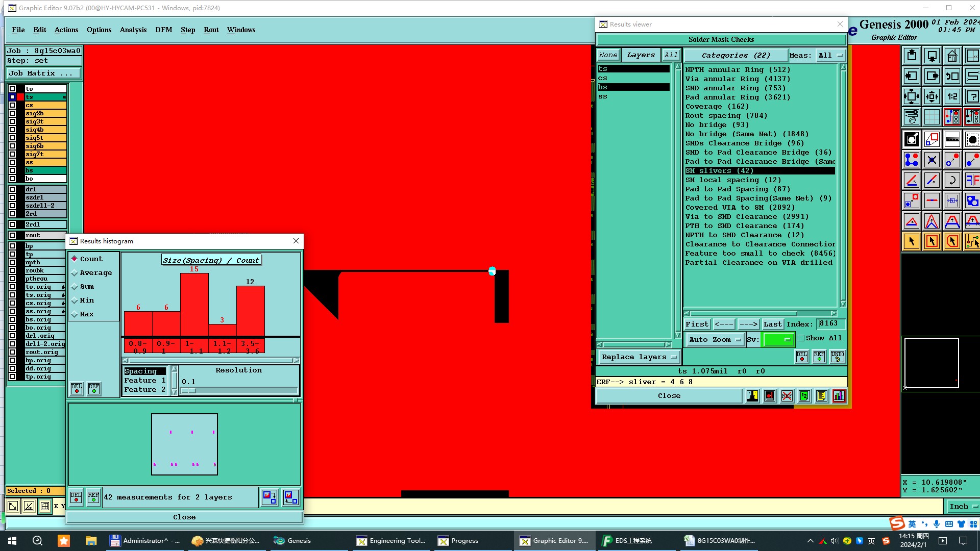Open the DFM menu
This screenshot has width=980, height=551.
[x=163, y=30]
